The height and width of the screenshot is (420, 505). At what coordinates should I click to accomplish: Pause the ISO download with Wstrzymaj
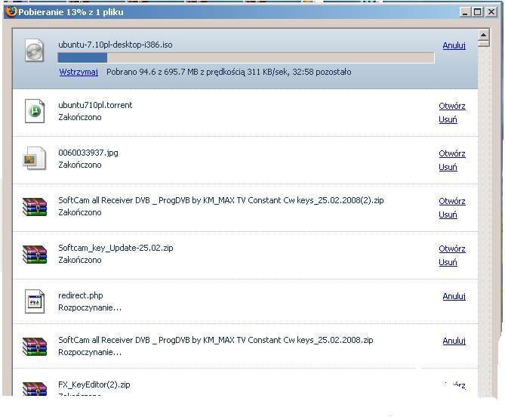pos(79,72)
